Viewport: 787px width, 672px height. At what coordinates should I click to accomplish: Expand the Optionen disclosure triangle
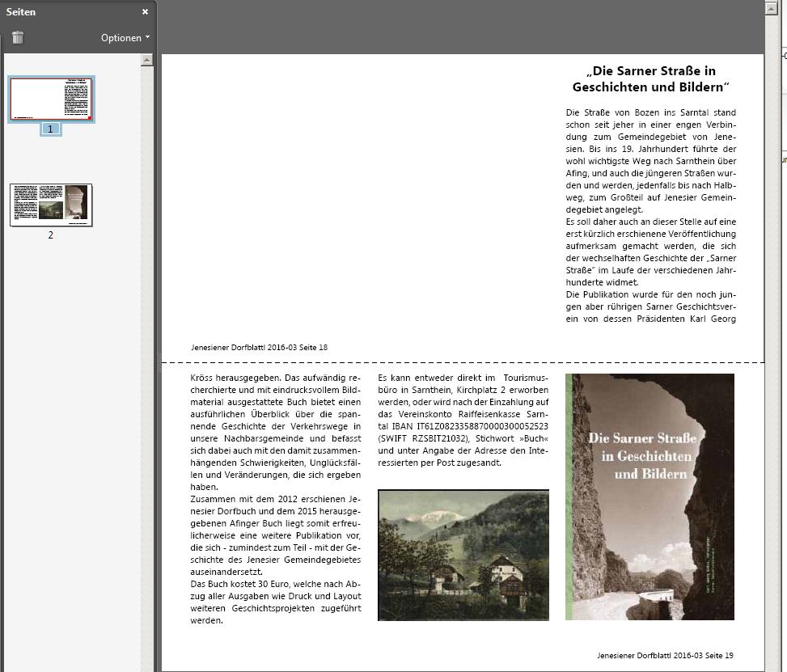tap(146, 37)
